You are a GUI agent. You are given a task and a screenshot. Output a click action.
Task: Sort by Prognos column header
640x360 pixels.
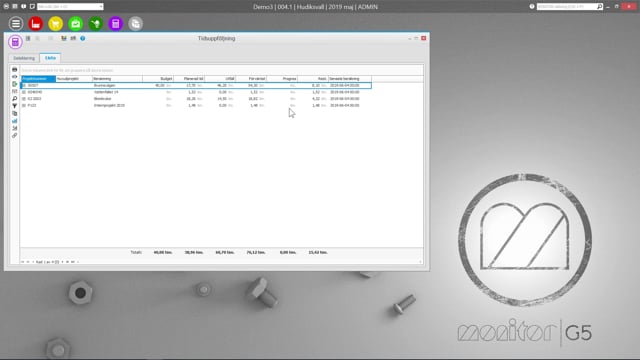(282, 79)
